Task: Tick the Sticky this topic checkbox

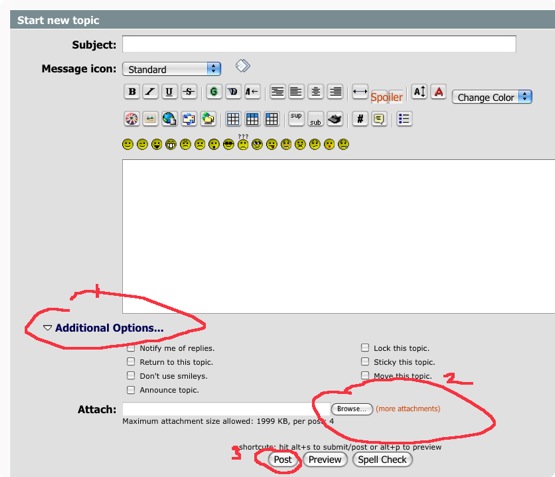Action: pos(365,362)
